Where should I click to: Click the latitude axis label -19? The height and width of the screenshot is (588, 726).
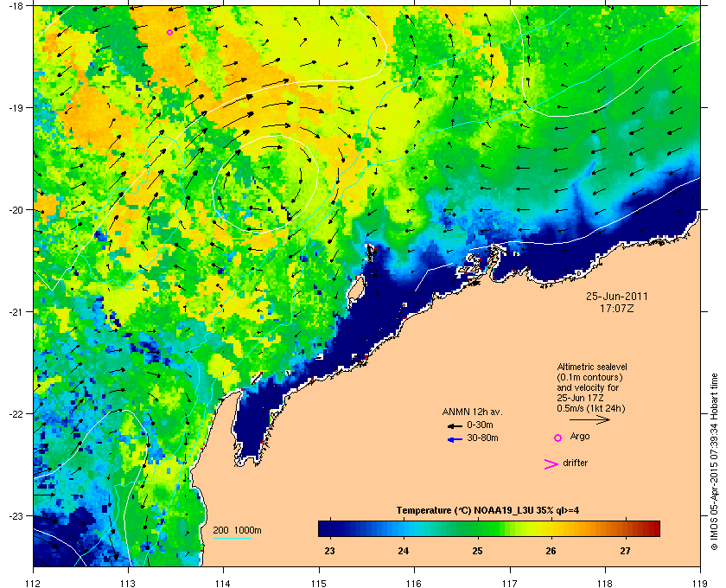click(x=16, y=107)
